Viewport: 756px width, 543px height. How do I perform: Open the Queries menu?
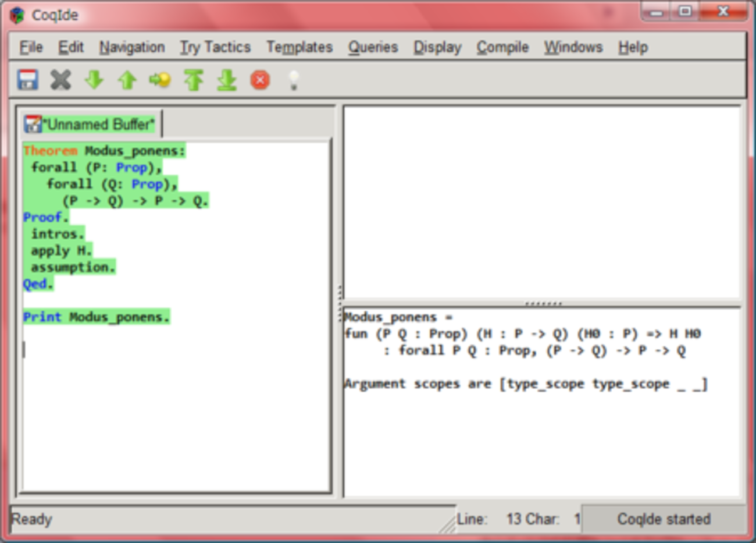(x=373, y=47)
